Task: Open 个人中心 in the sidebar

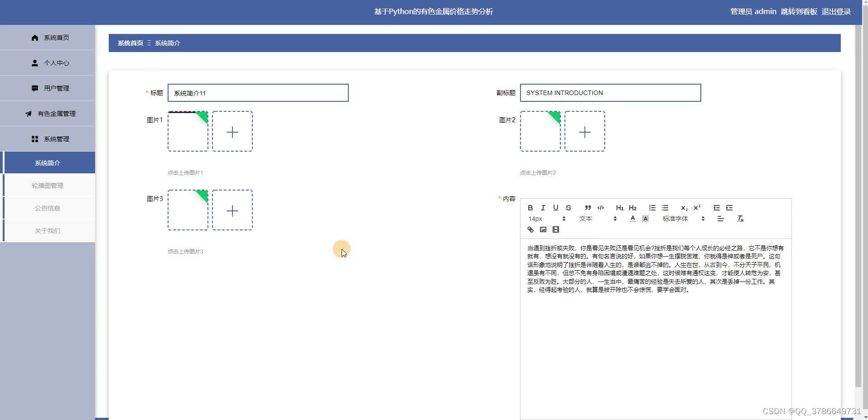Action: (x=48, y=63)
